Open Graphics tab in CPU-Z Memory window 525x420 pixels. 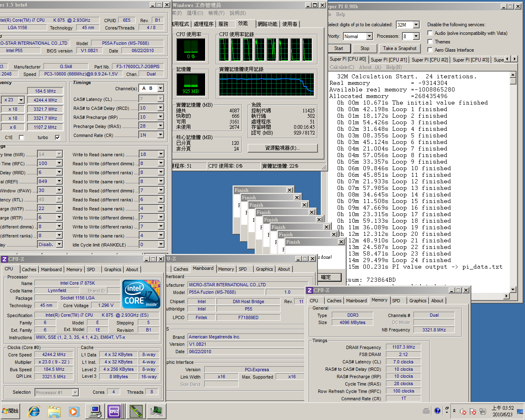[418, 301]
